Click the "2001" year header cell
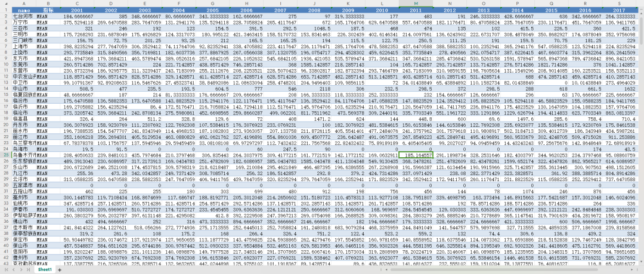The image size is (644, 274). (x=76, y=10)
